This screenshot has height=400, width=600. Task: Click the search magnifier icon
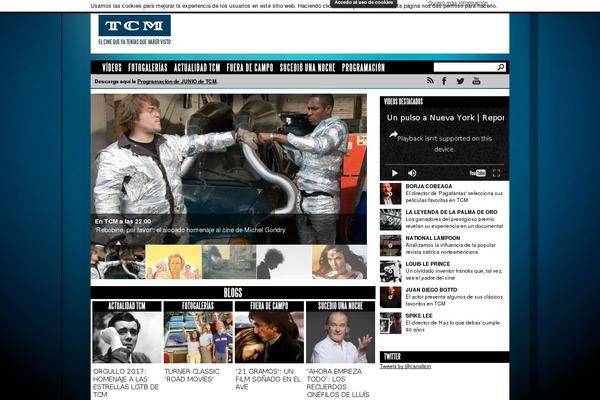coord(500,67)
